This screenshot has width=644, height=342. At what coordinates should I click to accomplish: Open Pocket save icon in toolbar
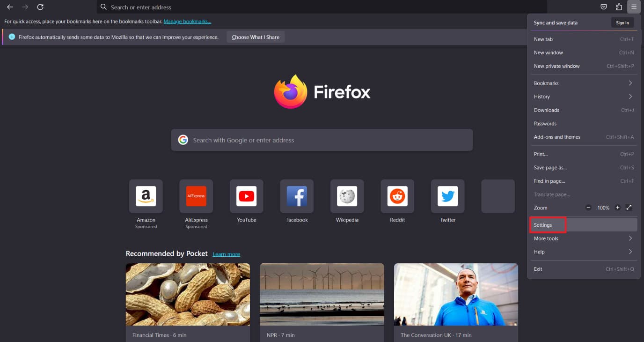[604, 7]
